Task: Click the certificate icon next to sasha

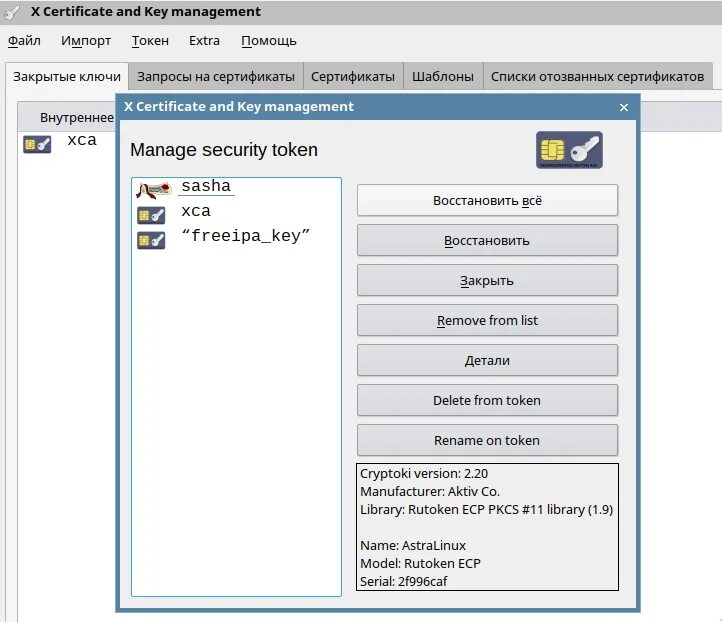Action: [153, 190]
